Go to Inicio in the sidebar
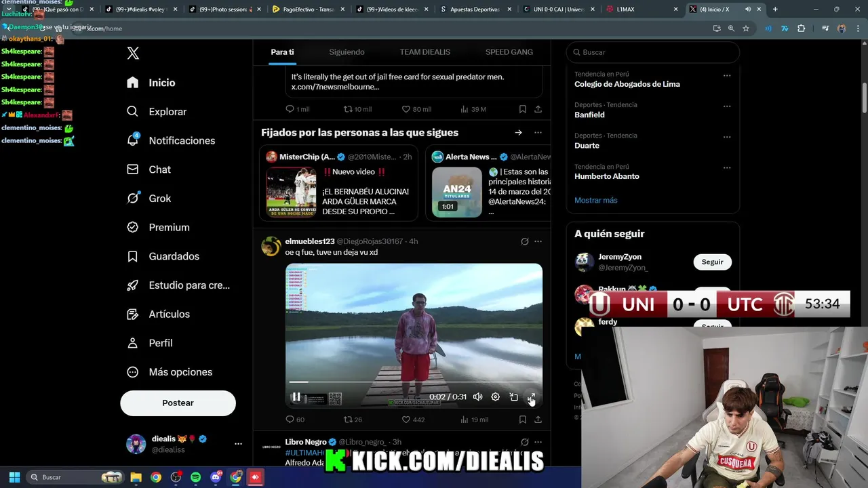868x488 pixels. tap(152, 83)
